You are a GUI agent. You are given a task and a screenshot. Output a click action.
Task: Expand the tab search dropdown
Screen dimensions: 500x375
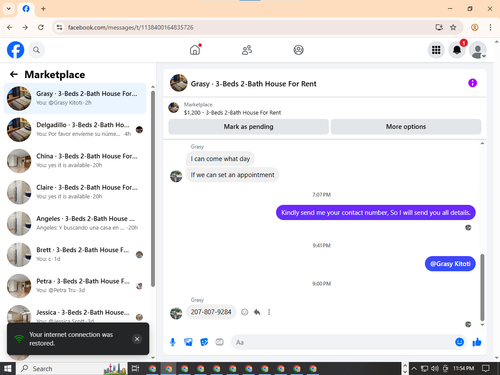9,9
